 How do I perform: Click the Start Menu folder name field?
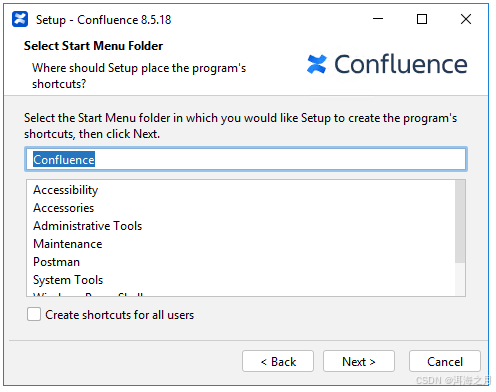click(246, 159)
